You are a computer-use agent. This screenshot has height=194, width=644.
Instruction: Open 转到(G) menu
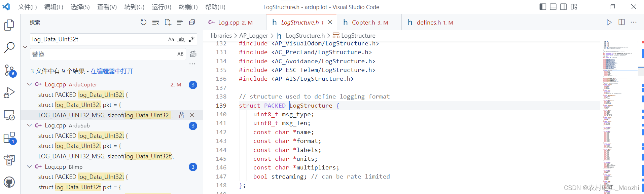coord(134,7)
